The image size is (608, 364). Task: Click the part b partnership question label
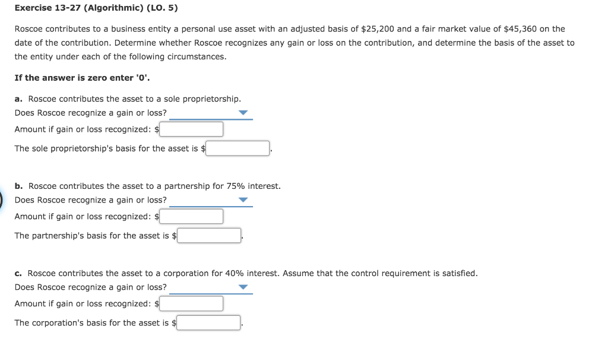(147, 186)
